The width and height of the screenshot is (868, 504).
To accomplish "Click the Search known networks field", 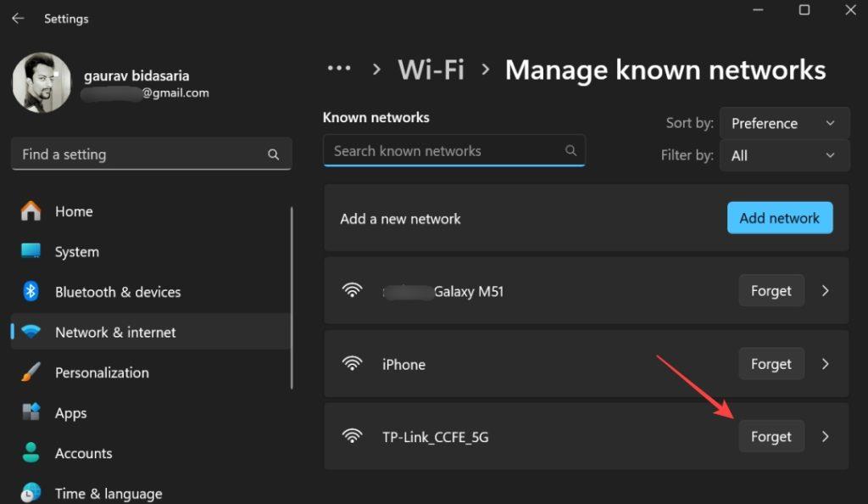I will [454, 151].
